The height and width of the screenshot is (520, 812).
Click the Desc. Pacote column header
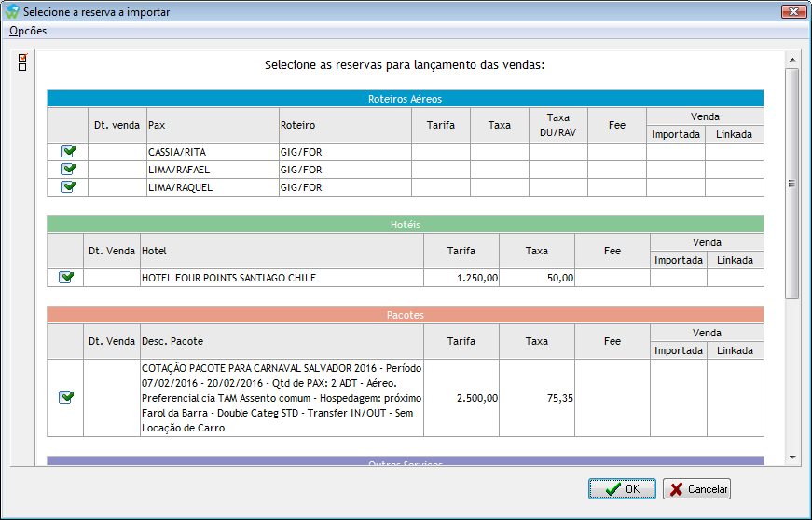click(282, 341)
